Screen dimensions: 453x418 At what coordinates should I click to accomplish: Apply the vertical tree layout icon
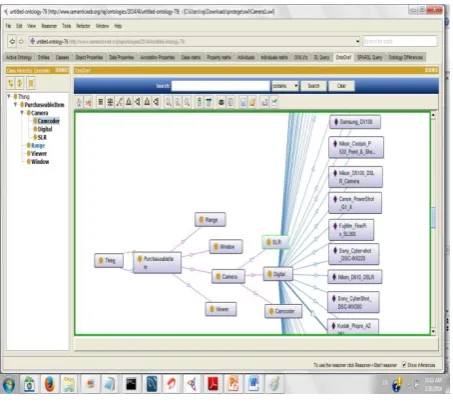pyautogui.click(x=128, y=102)
